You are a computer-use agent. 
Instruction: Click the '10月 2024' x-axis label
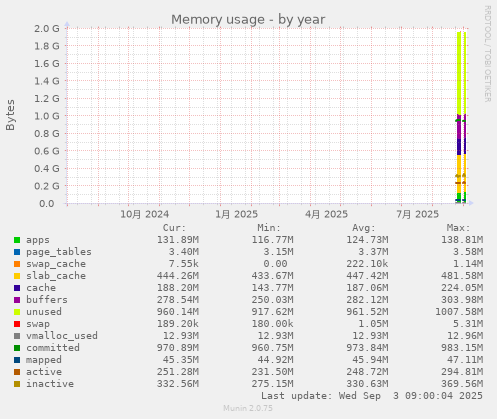[x=144, y=214]
